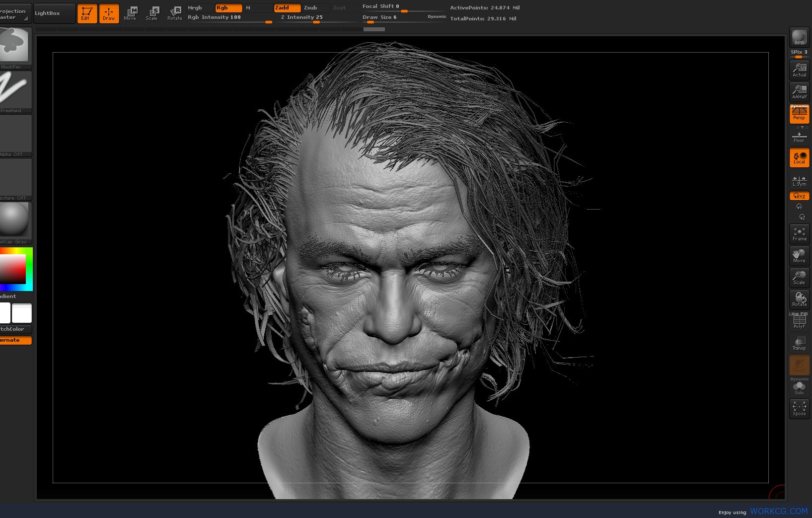812x518 pixels.
Task: Toggle Persp perspective view
Action: click(799, 114)
